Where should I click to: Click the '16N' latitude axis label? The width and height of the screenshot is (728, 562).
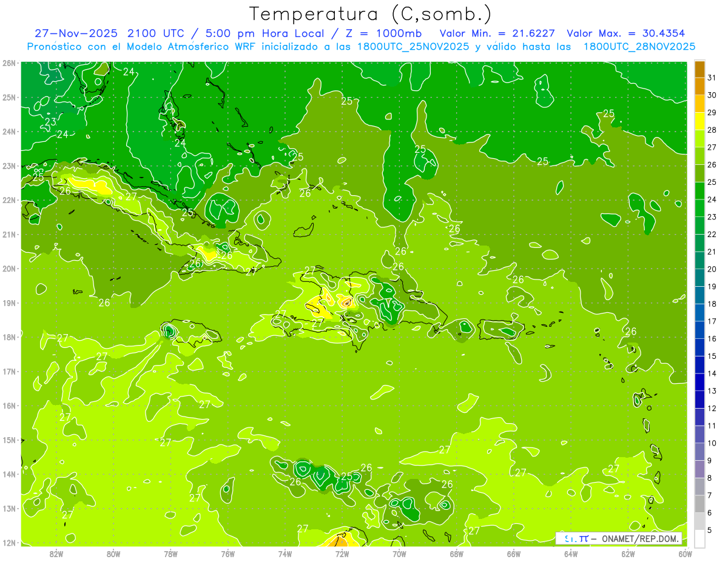coord(9,406)
